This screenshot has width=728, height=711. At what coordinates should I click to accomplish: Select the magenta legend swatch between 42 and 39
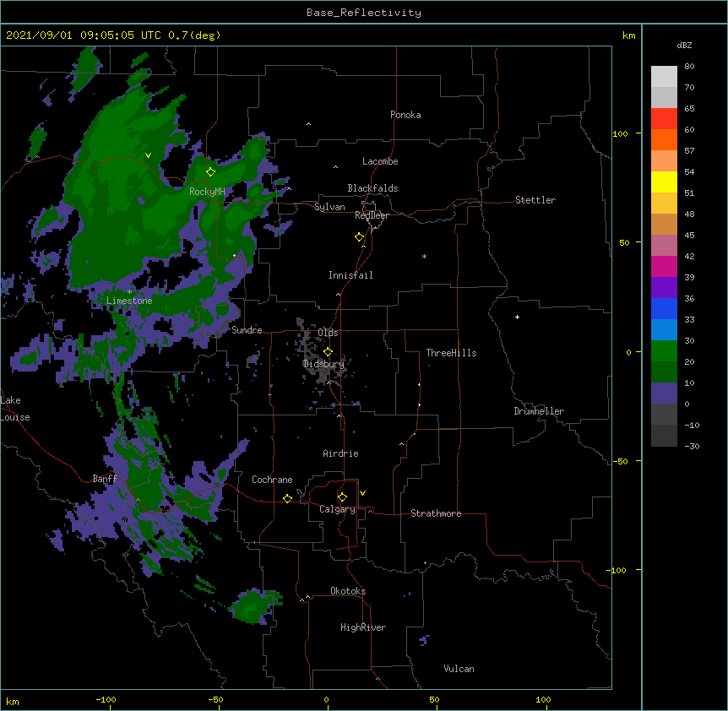coord(664,266)
